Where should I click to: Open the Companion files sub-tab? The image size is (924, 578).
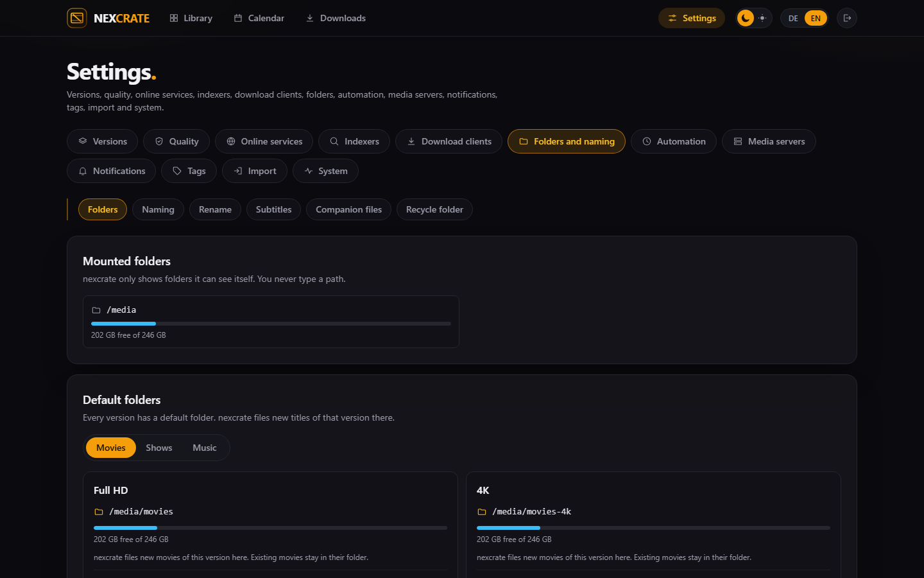coord(348,209)
